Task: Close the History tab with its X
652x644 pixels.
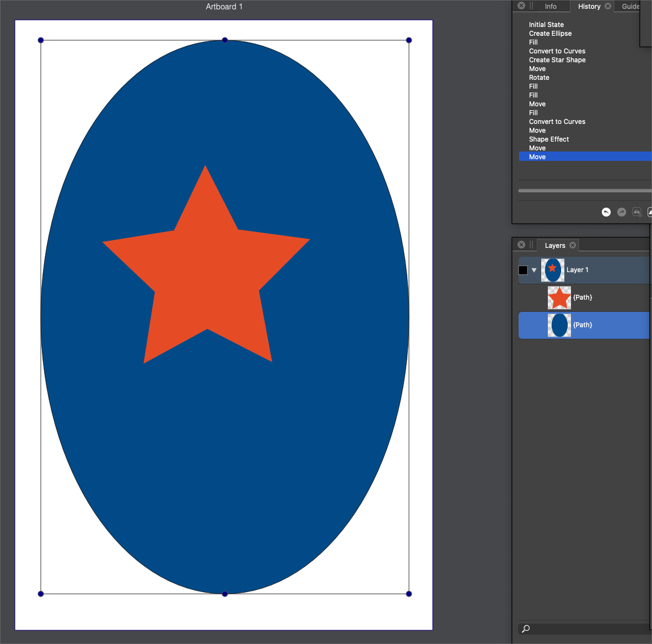Action: coord(608,7)
